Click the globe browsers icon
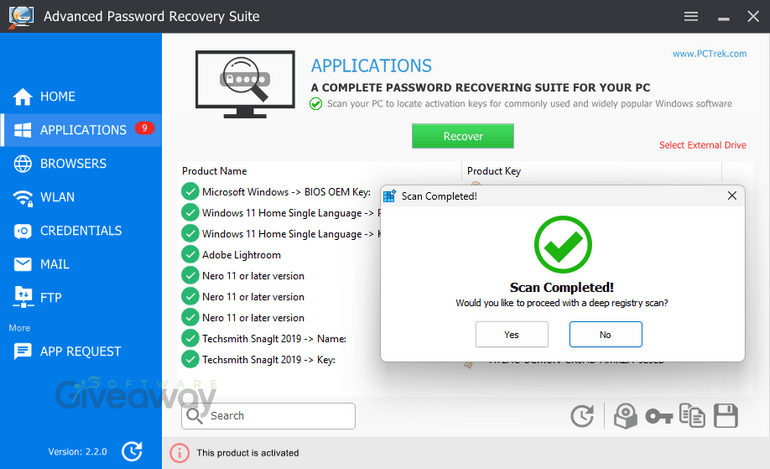 coord(23,164)
